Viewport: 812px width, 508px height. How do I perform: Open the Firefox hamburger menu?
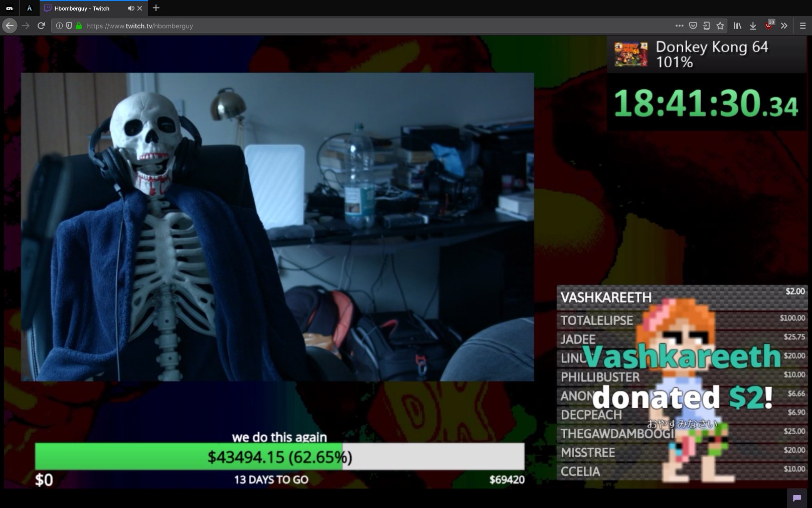point(802,26)
